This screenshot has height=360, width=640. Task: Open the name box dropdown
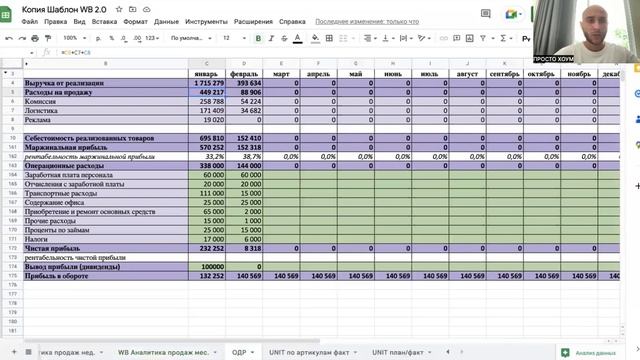[x=31, y=53]
